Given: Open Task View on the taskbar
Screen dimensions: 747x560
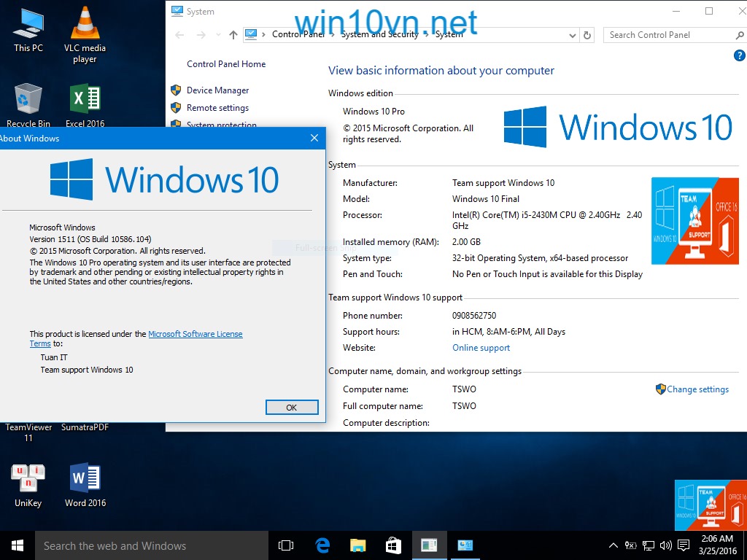Looking at the screenshot, I should tap(286, 545).
